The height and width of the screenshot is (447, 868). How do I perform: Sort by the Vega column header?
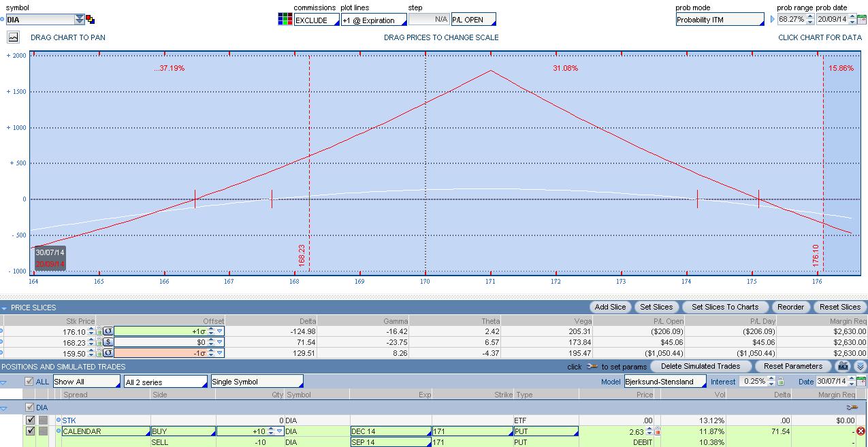click(x=582, y=321)
